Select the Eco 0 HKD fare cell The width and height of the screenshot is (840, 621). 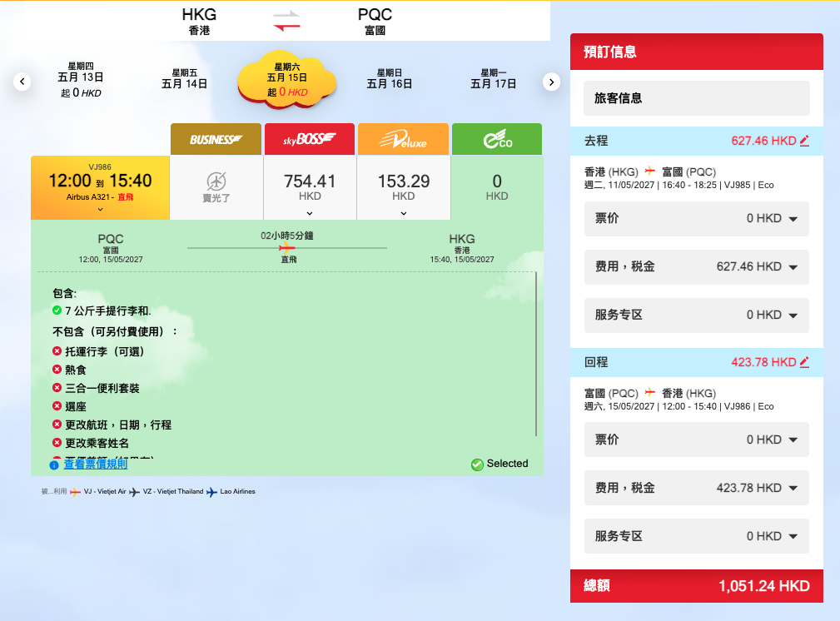tap(497, 187)
